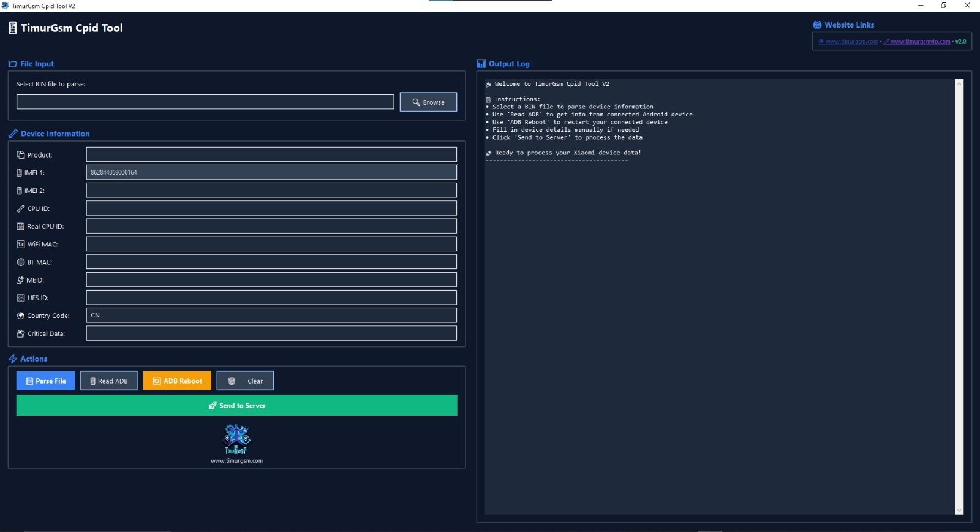Click the phone icon next to IMEI 2

pyautogui.click(x=19, y=191)
